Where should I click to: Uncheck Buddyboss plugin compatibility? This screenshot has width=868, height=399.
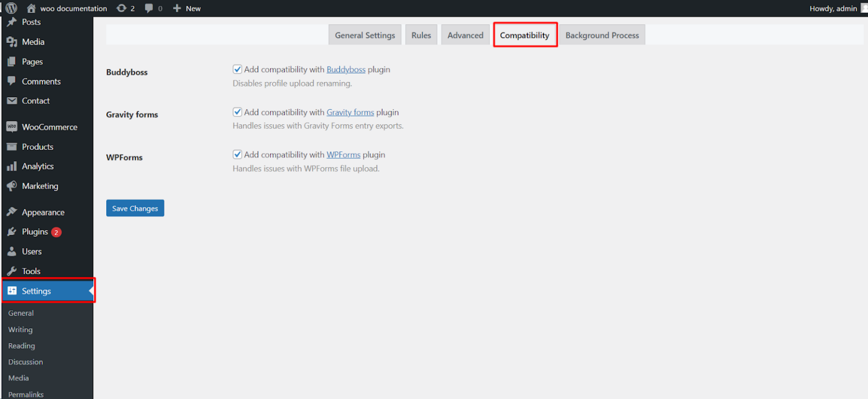[x=237, y=69]
